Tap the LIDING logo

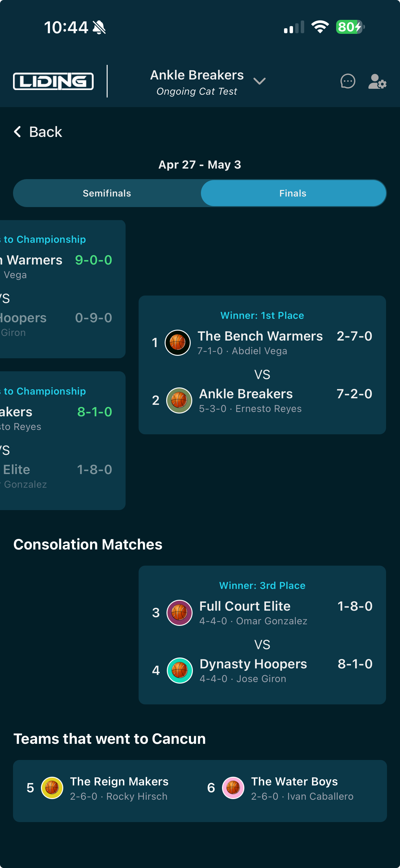pyautogui.click(x=53, y=81)
